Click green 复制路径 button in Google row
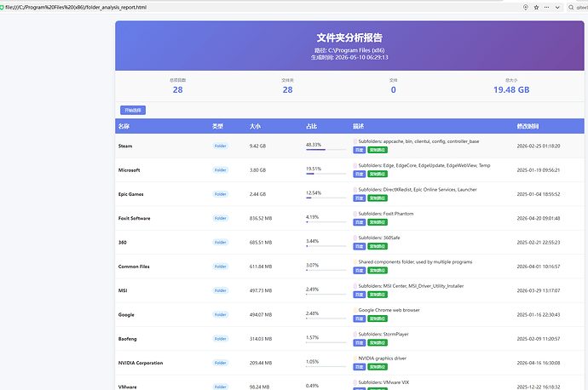This screenshot has width=588, height=390. [378, 318]
